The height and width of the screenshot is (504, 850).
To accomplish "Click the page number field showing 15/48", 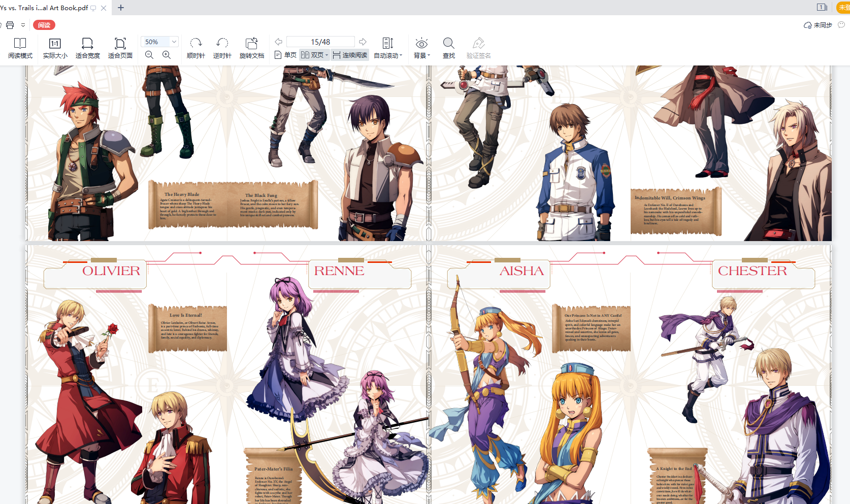I will coord(320,42).
